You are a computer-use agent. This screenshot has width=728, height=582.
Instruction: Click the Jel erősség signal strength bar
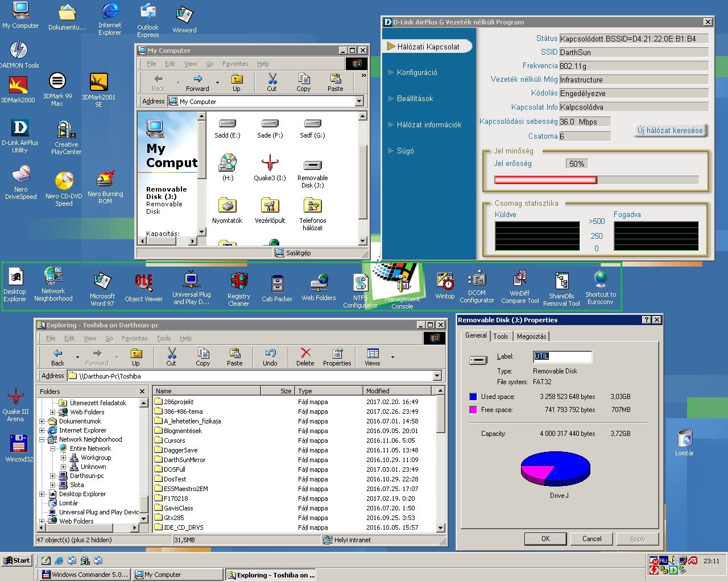596,180
